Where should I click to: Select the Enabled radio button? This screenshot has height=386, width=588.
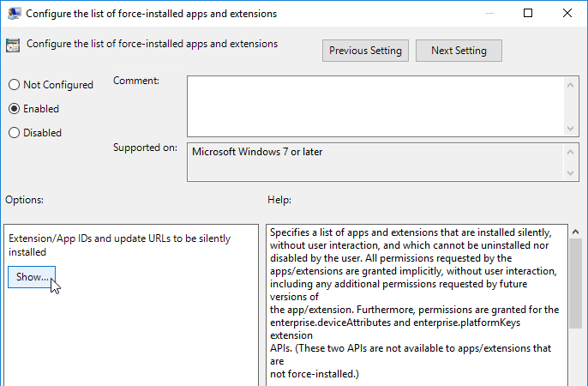(14, 109)
